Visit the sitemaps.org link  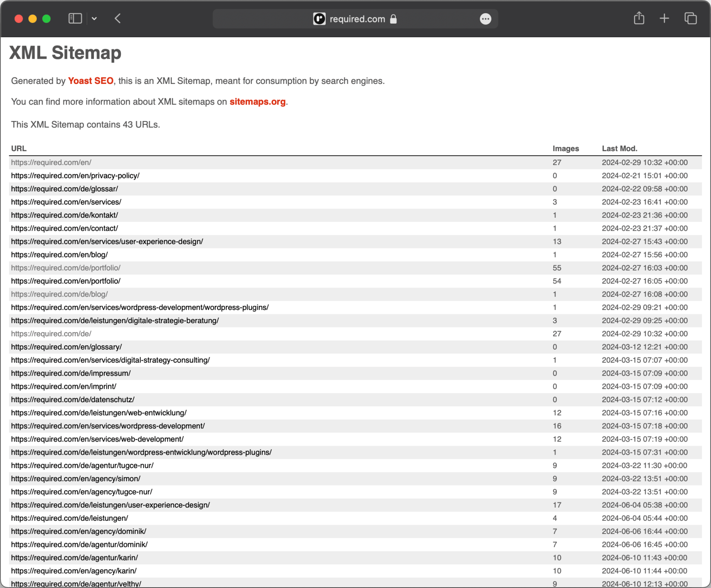click(x=257, y=102)
